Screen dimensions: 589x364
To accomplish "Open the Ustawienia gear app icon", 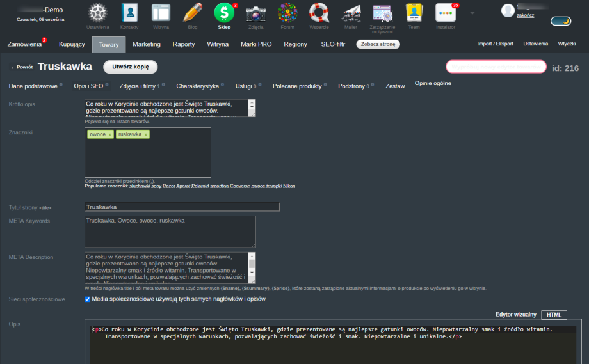I will (98, 13).
